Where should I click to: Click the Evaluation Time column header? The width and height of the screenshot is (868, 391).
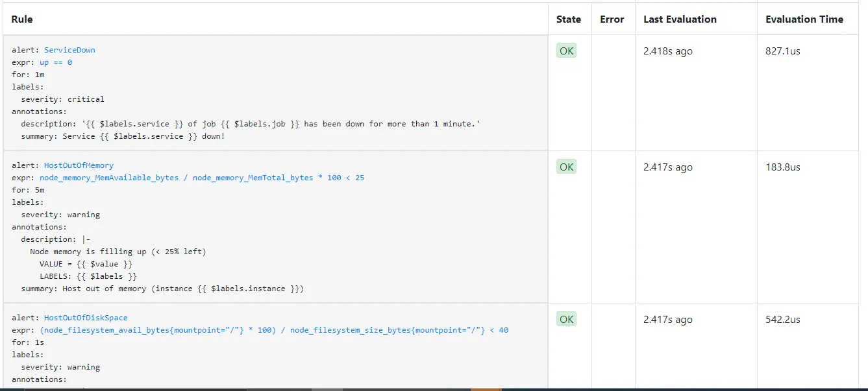pyautogui.click(x=804, y=19)
